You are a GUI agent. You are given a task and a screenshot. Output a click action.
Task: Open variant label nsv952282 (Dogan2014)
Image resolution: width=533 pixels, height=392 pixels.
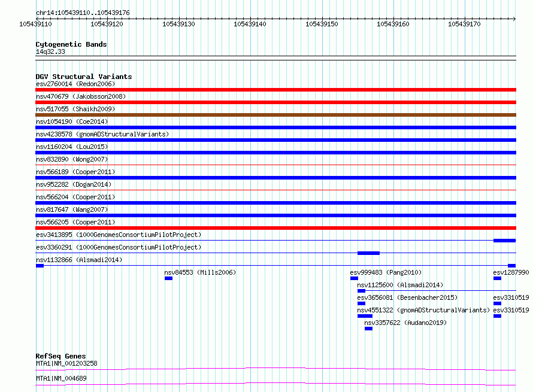pyautogui.click(x=74, y=184)
